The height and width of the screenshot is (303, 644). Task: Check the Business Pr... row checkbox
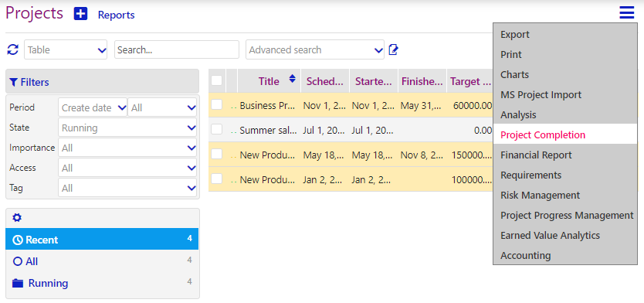(216, 104)
